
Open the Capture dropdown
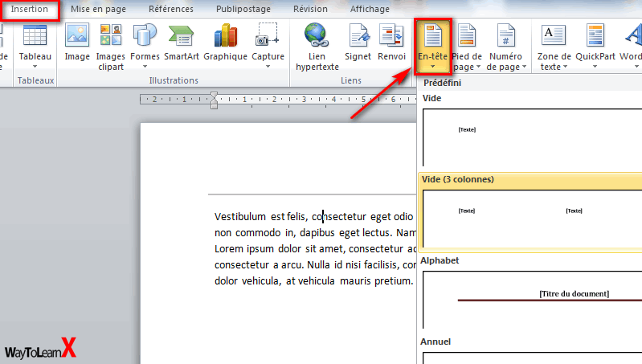(x=268, y=66)
